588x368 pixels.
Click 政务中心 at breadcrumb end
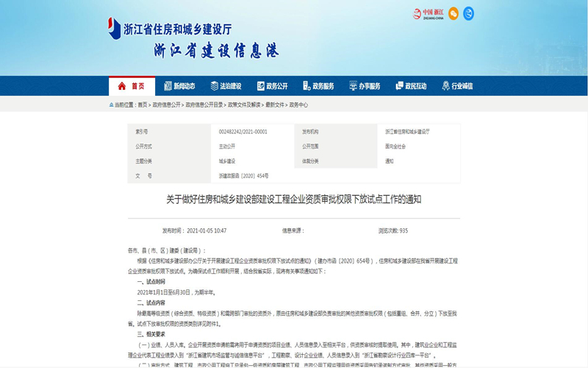click(x=298, y=105)
